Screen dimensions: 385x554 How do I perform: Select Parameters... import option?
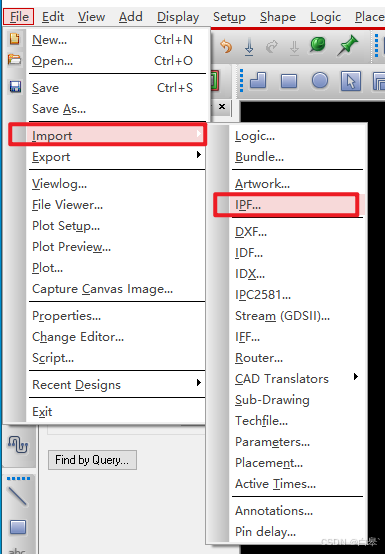point(297,442)
